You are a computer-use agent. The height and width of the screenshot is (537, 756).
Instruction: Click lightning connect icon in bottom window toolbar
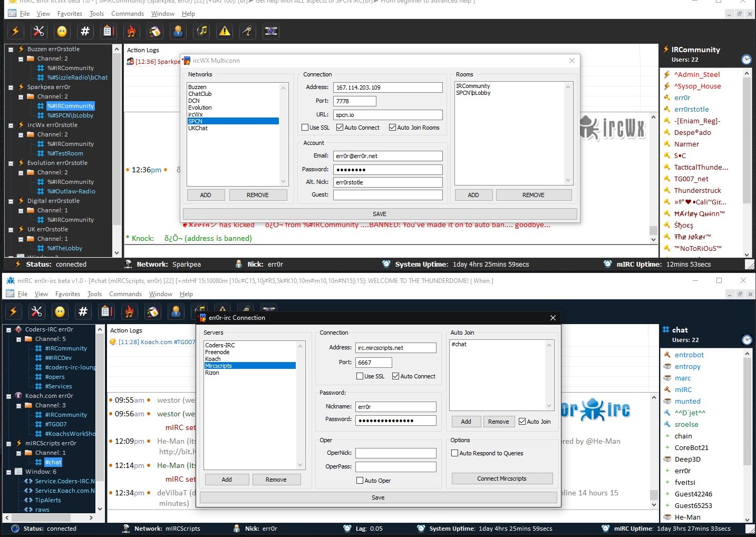(x=13, y=312)
